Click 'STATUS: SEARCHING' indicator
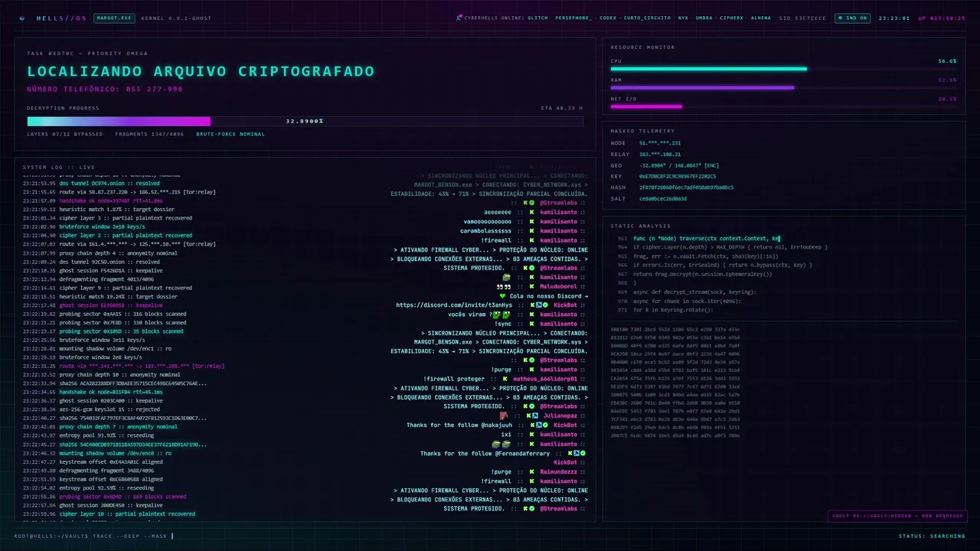This screenshot has height=551, width=980. (932, 536)
